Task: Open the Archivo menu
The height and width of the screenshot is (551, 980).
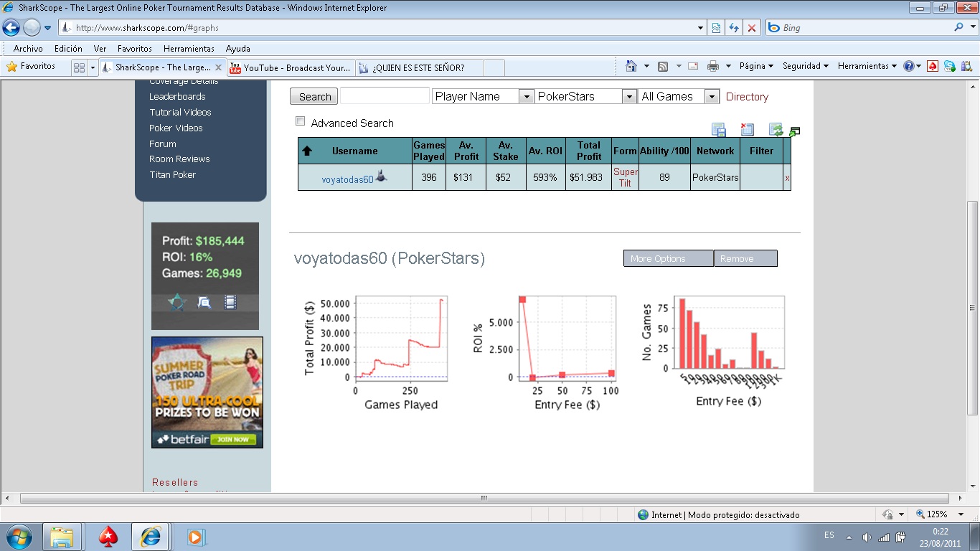Action: [28, 49]
